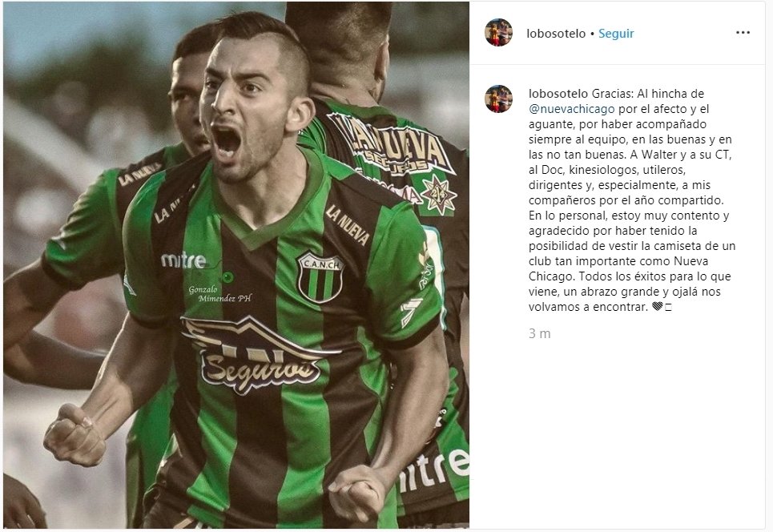Click the "3 m" post timestamp
Viewport: 773px width, 532px height.
pos(539,334)
